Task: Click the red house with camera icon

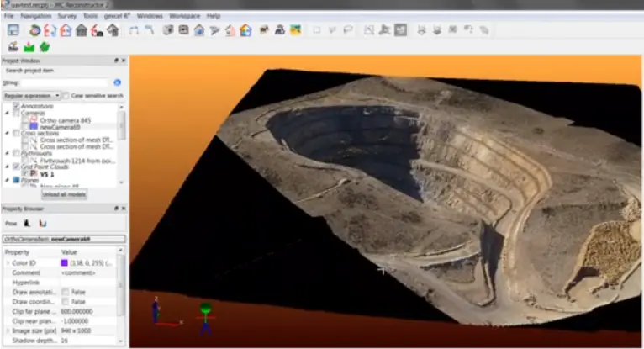Action: coord(97,30)
